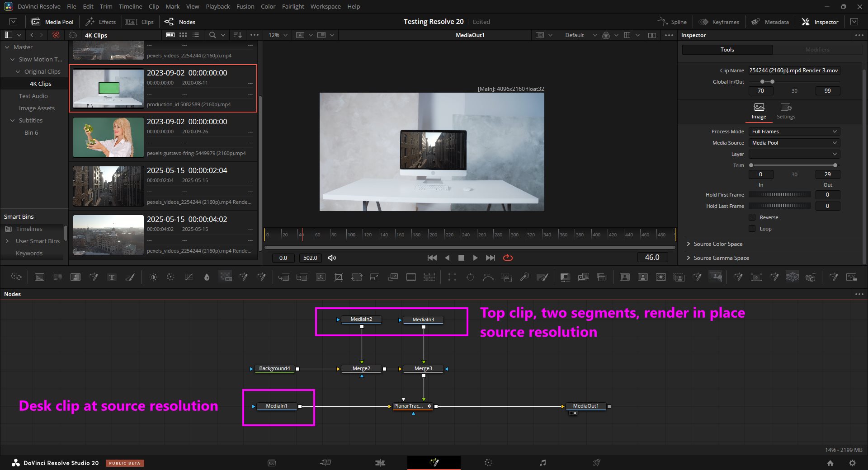
Task: Stop playback in the viewer
Action: (x=461, y=258)
